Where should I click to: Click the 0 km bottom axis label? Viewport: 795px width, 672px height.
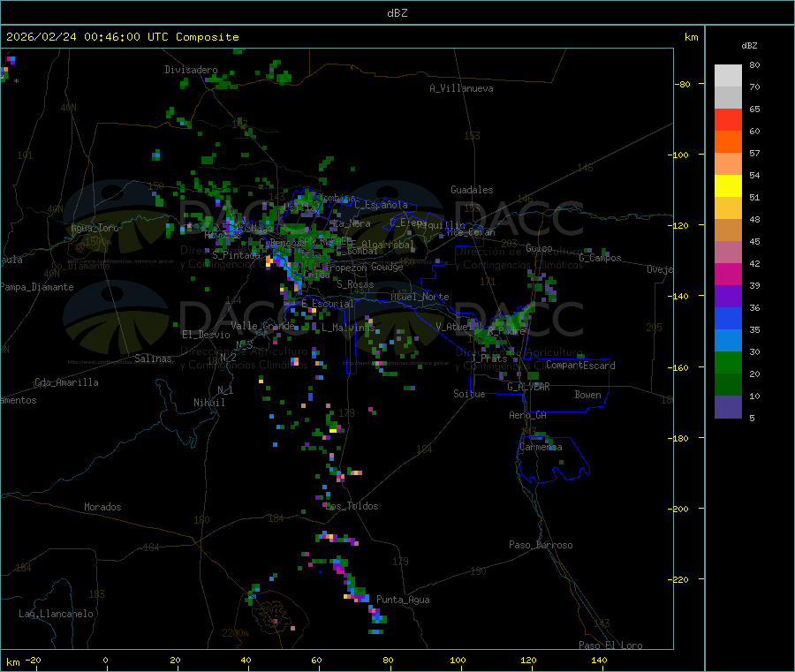(105, 660)
